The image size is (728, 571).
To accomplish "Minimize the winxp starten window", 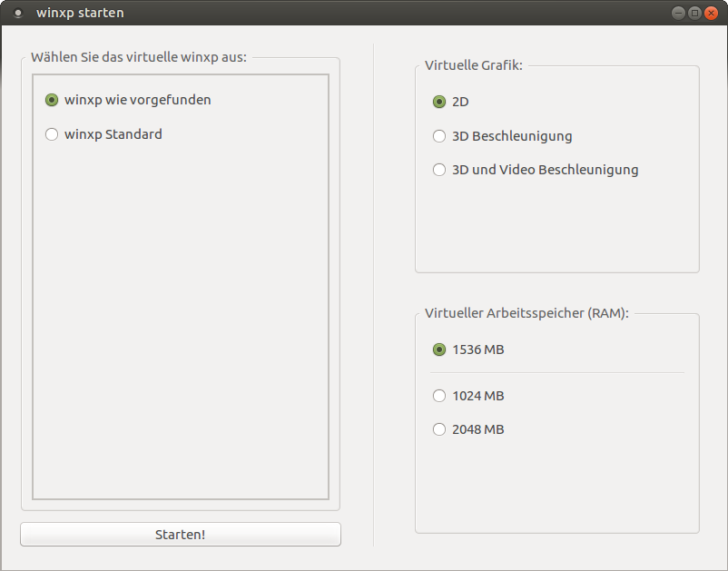I will pyautogui.click(x=678, y=13).
